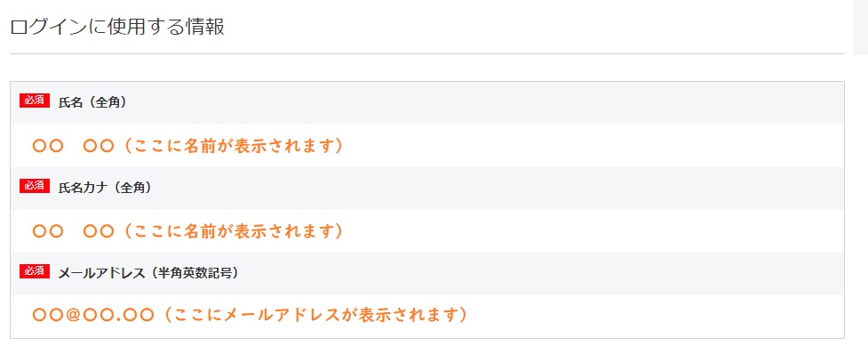This screenshot has height=346, width=868.
Task: Click the メールアドレス label text
Action: coord(99,273)
